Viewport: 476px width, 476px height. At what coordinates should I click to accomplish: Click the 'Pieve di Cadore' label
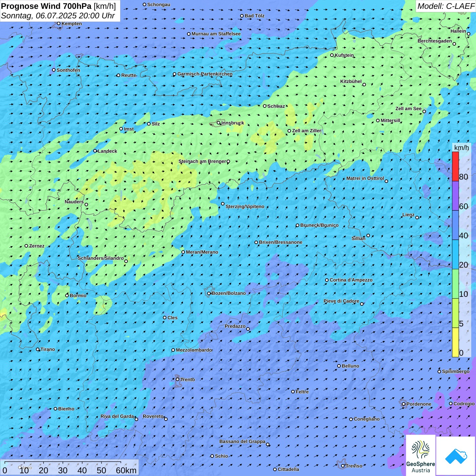[x=341, y=301]
